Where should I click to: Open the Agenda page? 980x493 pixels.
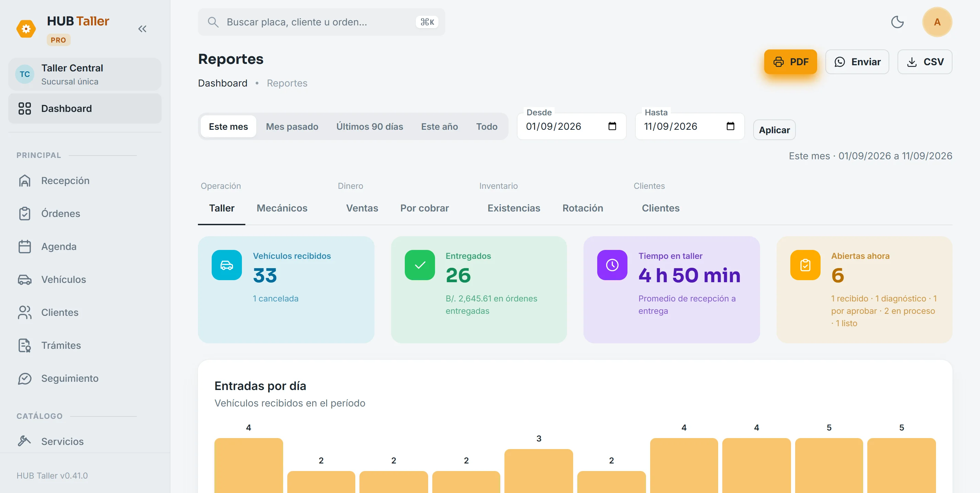click(85, 247)
